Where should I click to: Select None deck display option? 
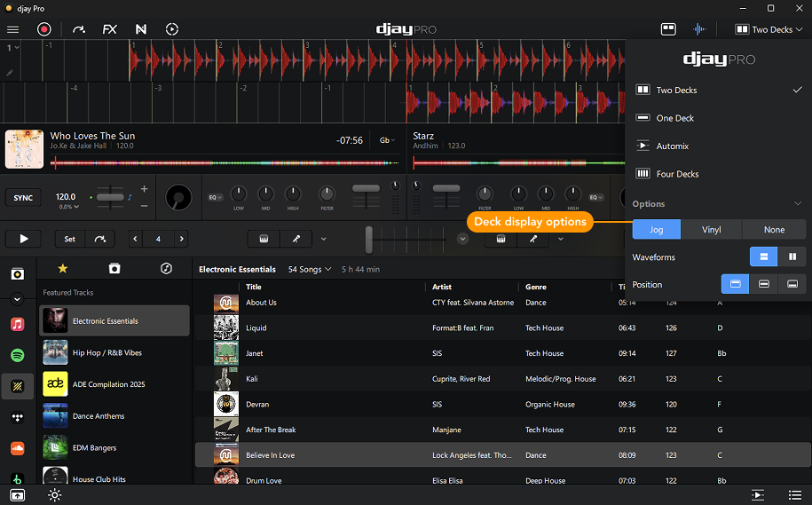coord(774,230)
